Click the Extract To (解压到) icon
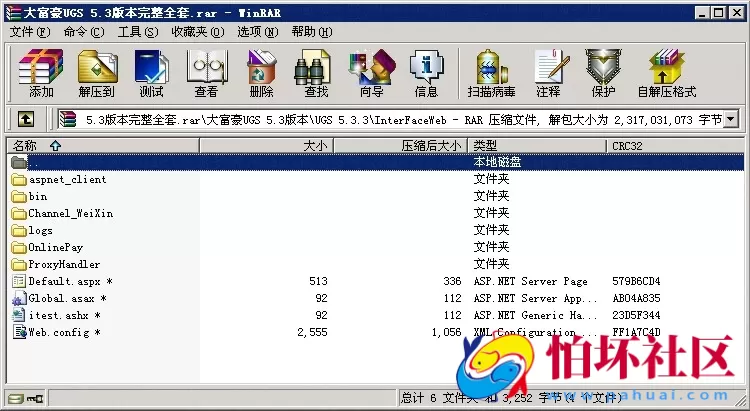Viewport: 750px width, 411px height. (x=97, y=73)
